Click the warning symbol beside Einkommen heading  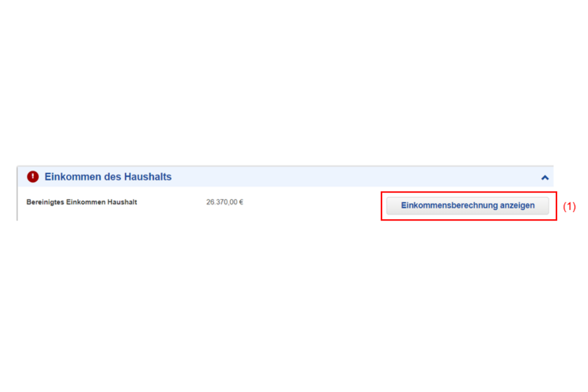click(x=33, y=176)
